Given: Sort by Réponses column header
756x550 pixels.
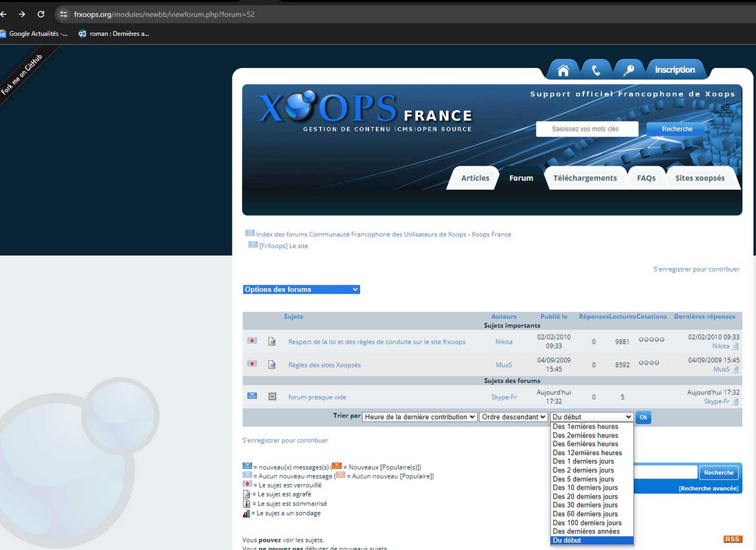Looking at the screenshot, I should (x=594, y=316).
